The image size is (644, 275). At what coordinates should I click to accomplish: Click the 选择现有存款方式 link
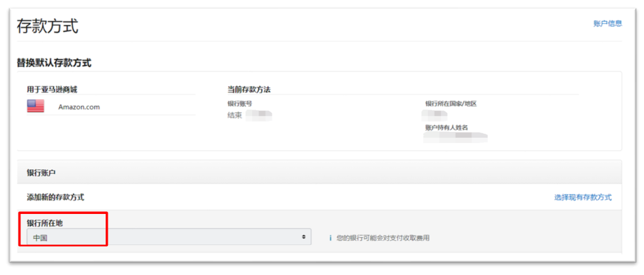pyautogui.click(x=583, y=198)
